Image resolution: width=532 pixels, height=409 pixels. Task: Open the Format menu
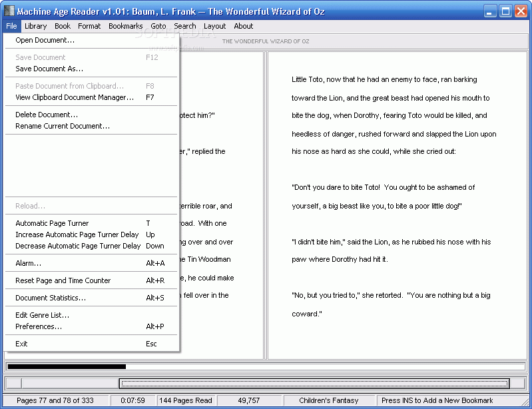tap(89, 26)
